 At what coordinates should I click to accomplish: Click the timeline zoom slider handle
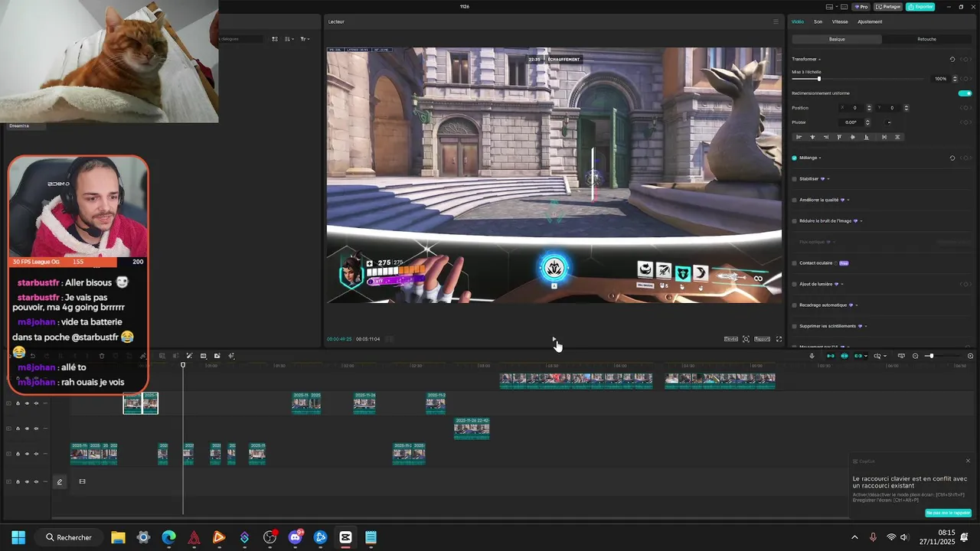[931, 356]
